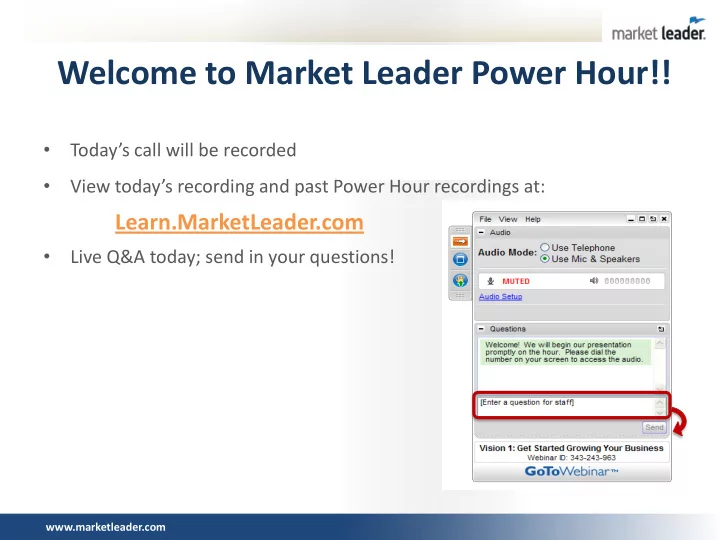Click the up arrow of the question input scrollbar

pyautogui.click(x=660, y=403)
